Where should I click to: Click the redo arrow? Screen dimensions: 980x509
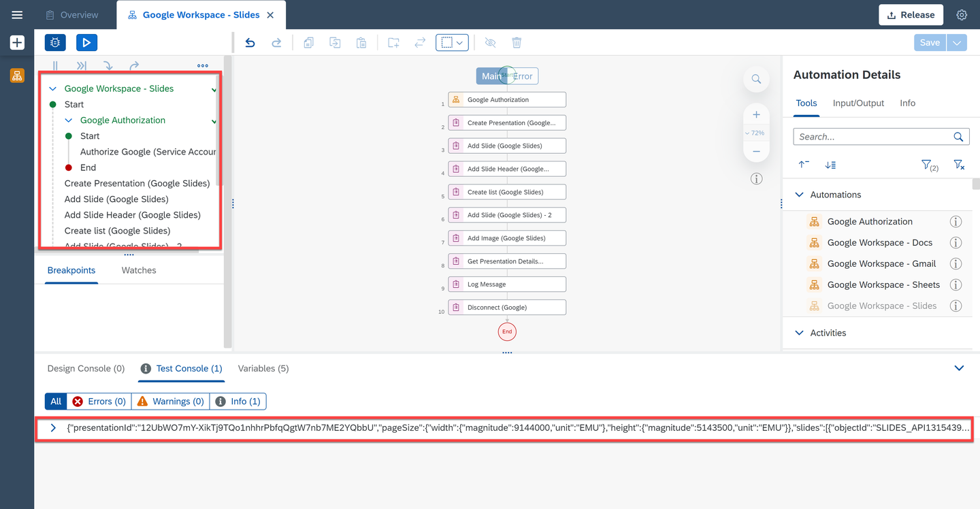click(276, 43)
